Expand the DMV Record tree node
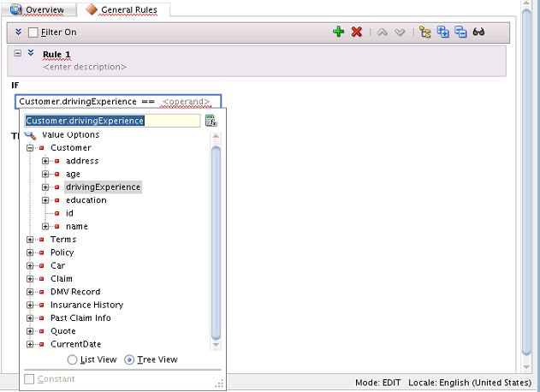Screen dimensions: 540x392 tap(30, 292)
